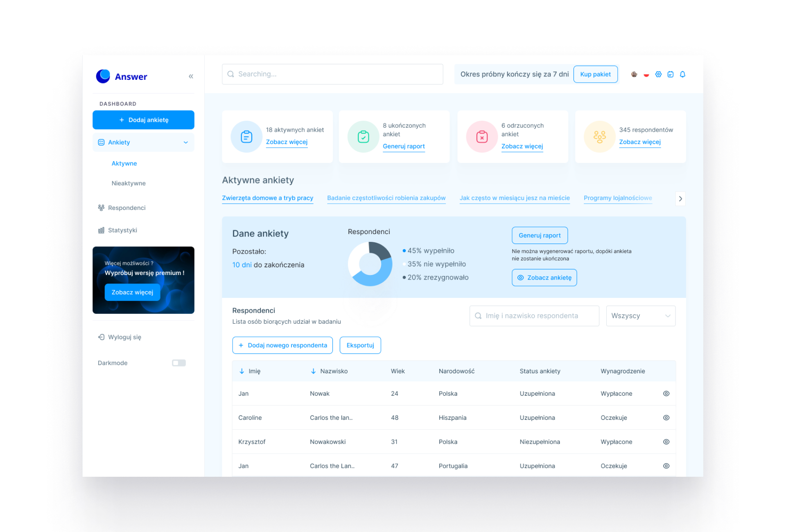This screenshot has height=532, width=786.
Task: Click the respondent name search field
Action: [x=534, y=316]
